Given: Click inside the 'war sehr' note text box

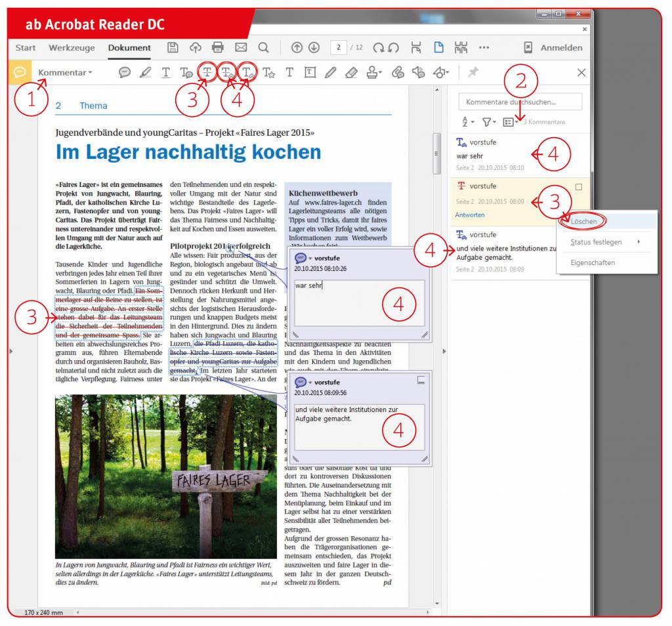Looking at the screenshot, I should click(x=359, y=303).
